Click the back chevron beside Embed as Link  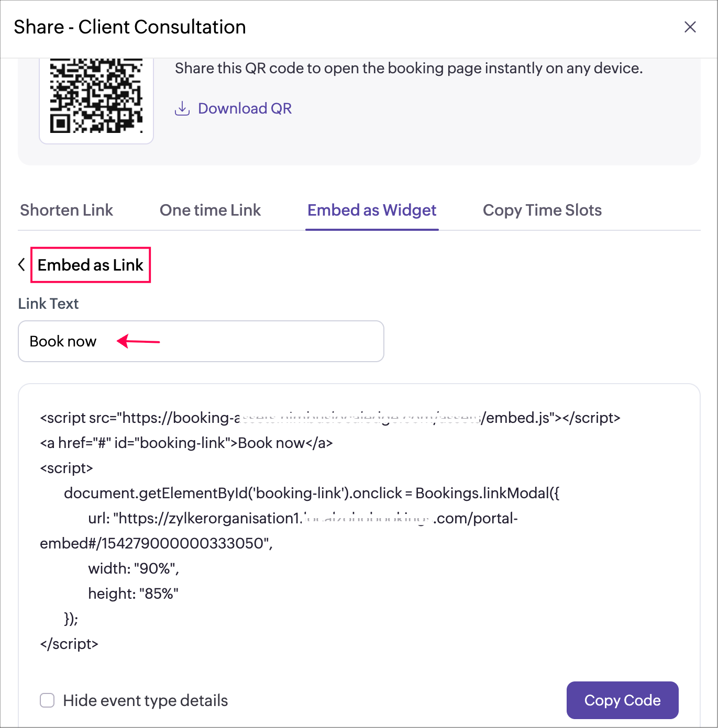pos(21,265)
